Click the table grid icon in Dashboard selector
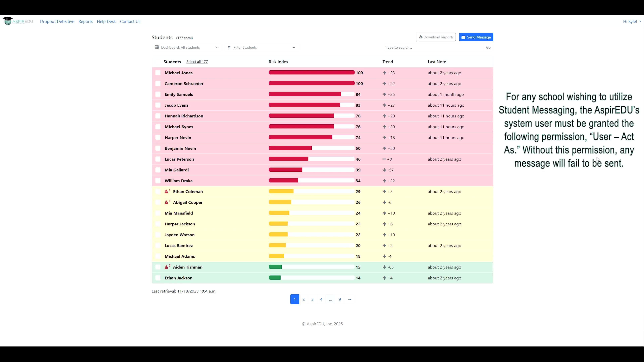The width and height of the screenshot is (644, 362). [157, 47]
